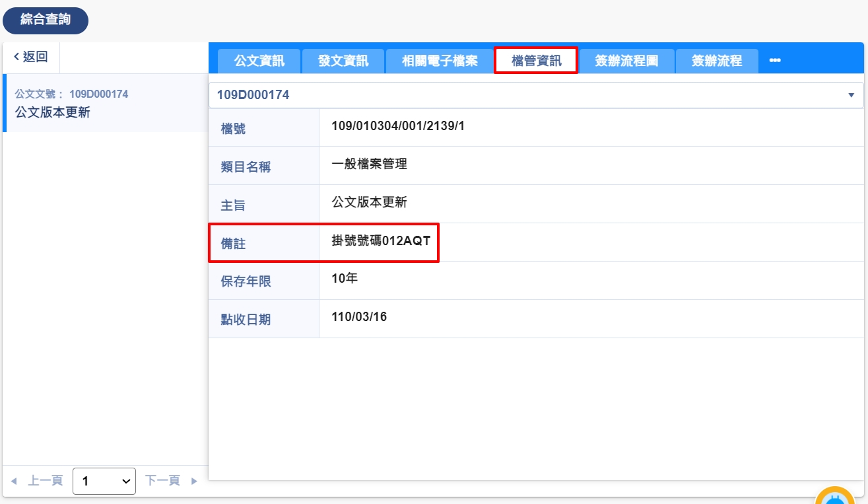The height and width of the screenshot is (504, 868).
Task: Select the 檔管資訊 tab
Action: point(536,61)
